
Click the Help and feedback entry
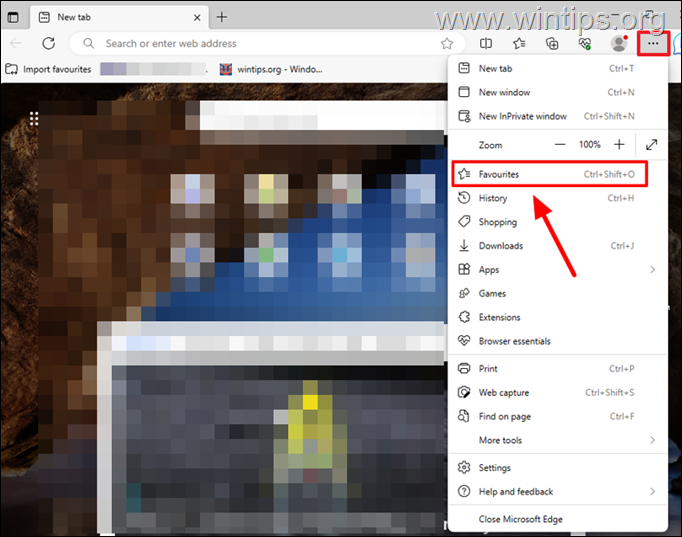(558, 492)
